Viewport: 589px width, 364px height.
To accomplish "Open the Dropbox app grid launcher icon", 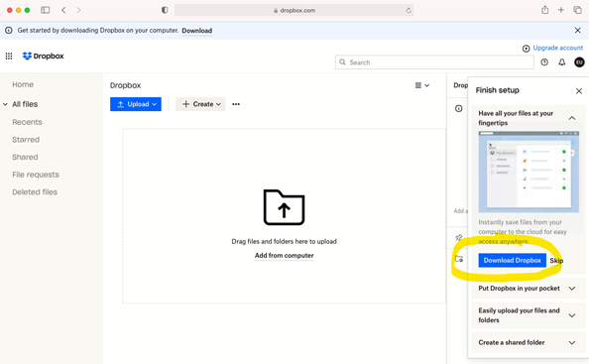I will tap(9, 56).
